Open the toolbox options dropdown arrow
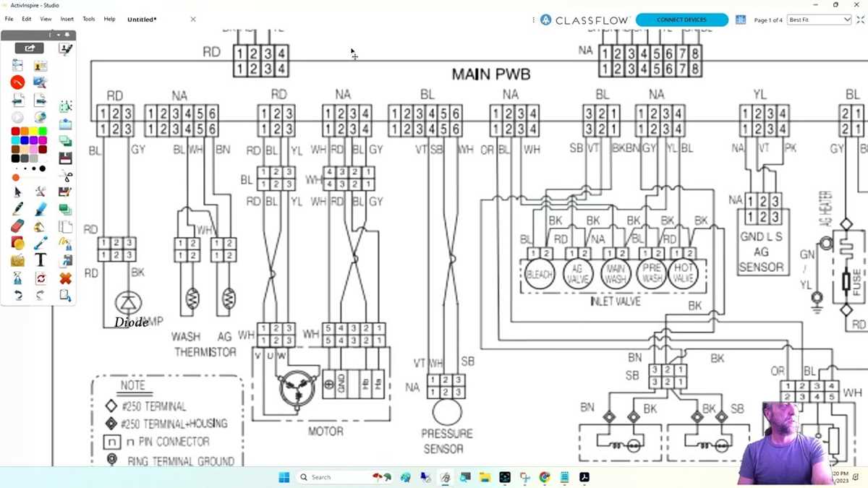Viewport: 868px width, 488px height. click(59, 35)
